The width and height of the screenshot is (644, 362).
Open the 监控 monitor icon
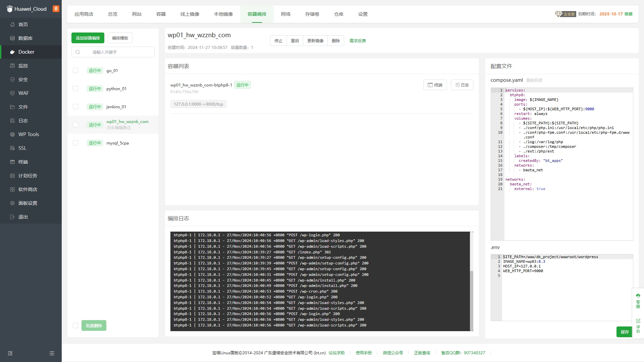[12, 66]
